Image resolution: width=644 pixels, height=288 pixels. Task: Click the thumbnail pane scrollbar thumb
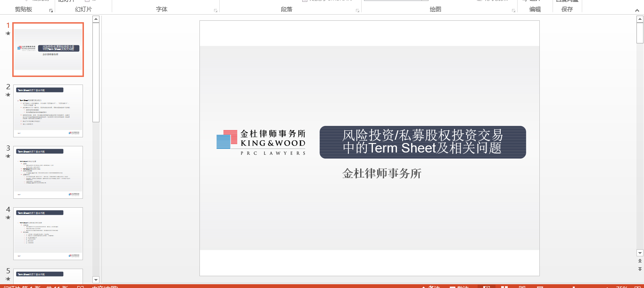point(96,72)
